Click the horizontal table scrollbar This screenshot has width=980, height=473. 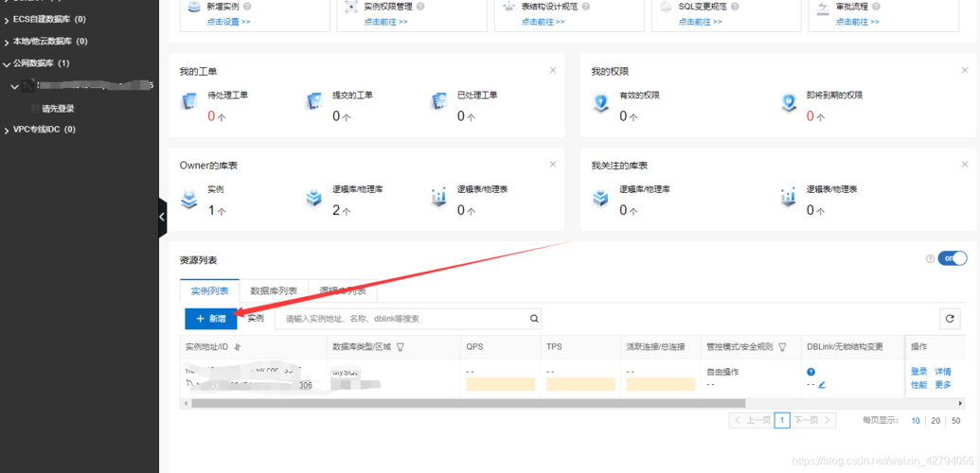[x=468, y=404]
